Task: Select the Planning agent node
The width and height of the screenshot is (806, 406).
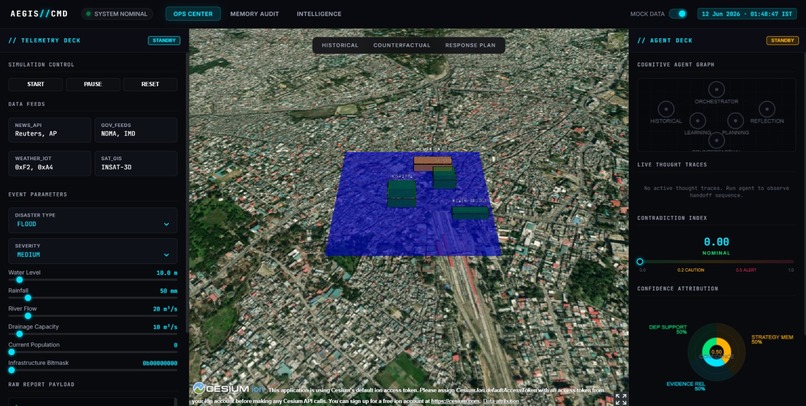Action: coord(735,121)
